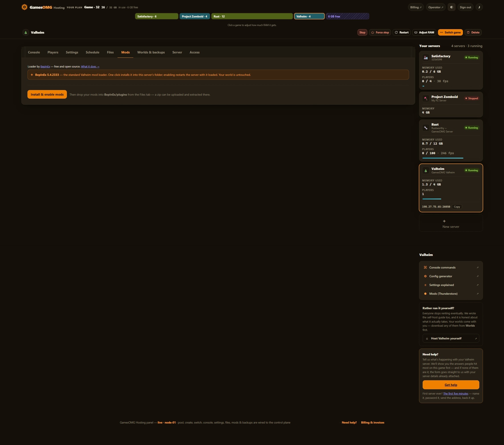Viewport: 504px width, 445px height.
Task: Click the Rust server wrench icon
Action: tap(426, 128)
